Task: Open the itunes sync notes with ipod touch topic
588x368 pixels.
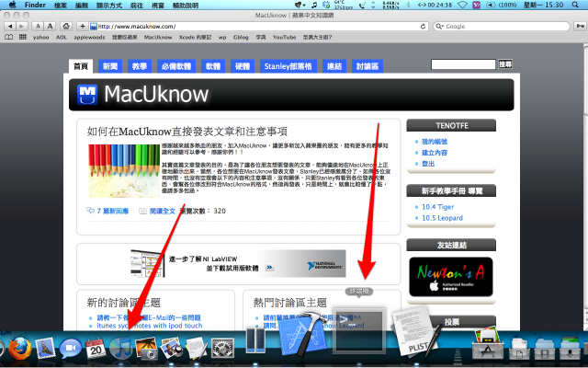Action: (x=149, y=326)
